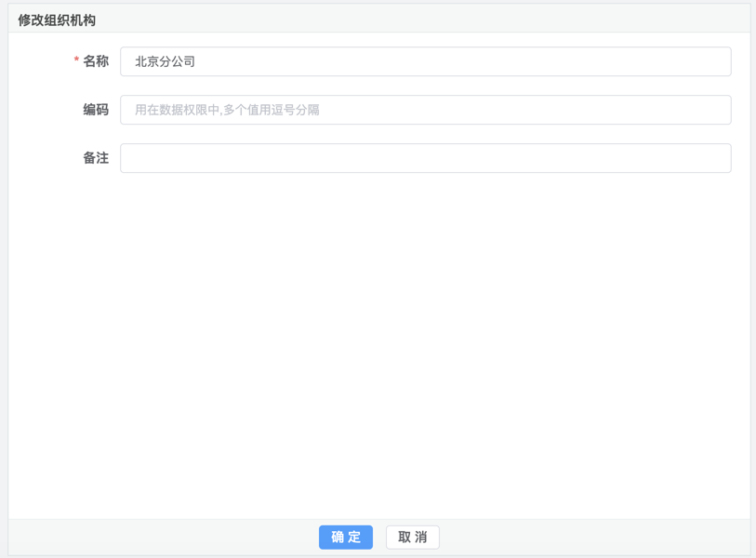
Task: Click header bar right of the title
Action: click(418, 20)
